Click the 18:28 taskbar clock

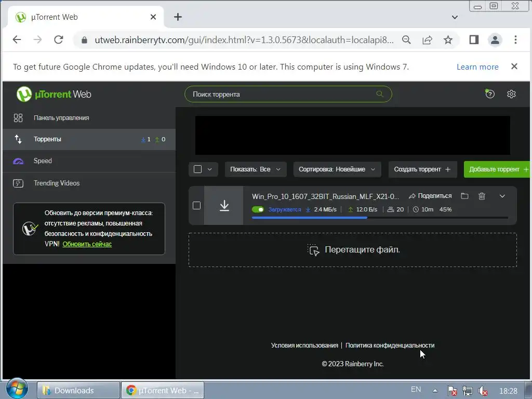click(x=508, y=391)
